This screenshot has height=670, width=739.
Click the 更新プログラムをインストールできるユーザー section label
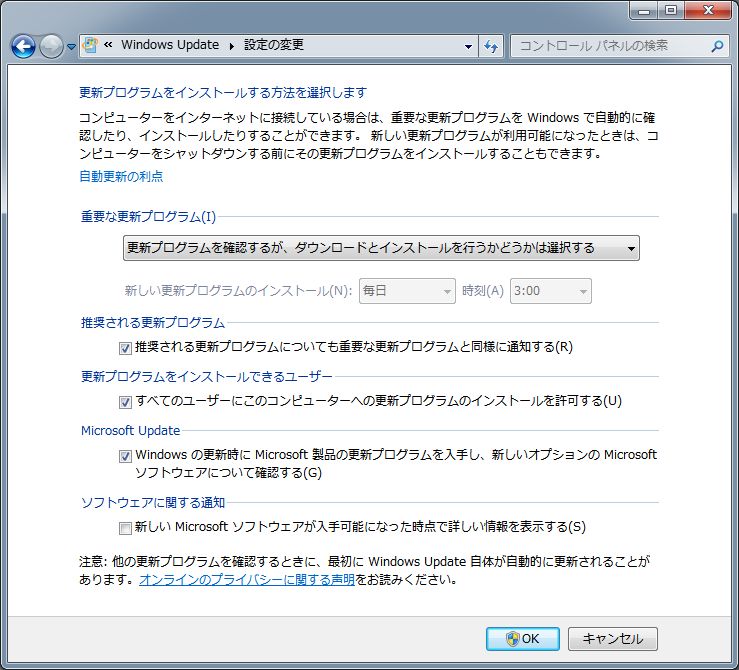tap(206, 376)
